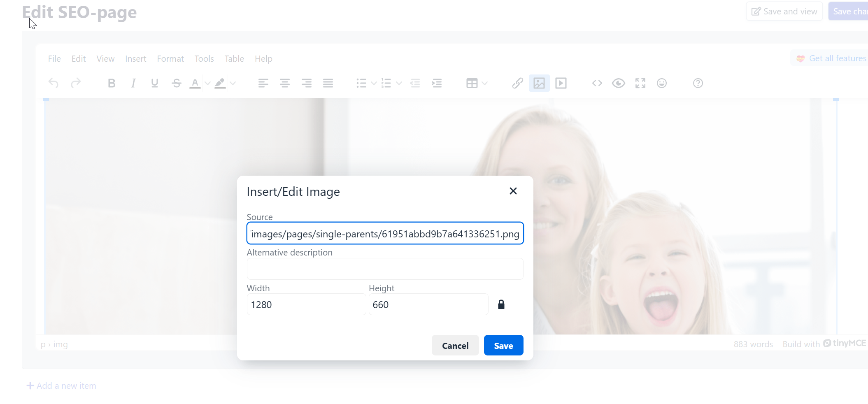Apply text color with the A icon

pyautogui.click(x=195, y=83)
